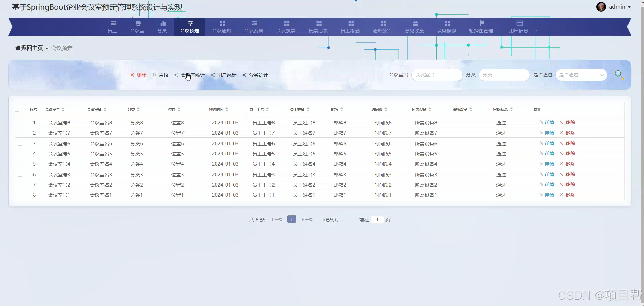Click the admin avatar picture
The height and width of the screenshot is (306, 644).
pyautogui.click(x=601, y=7)
